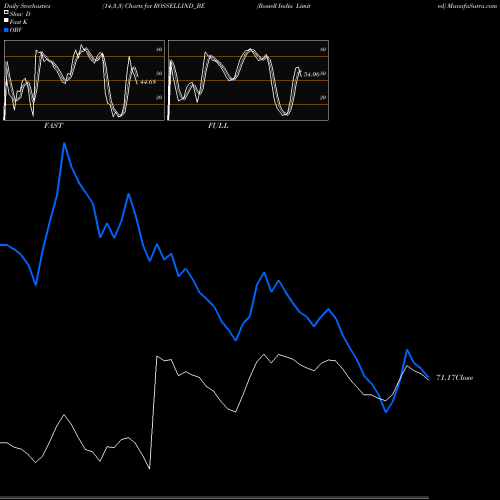Click the 20 level label in FULL chart
The height and width of the screenshot is (500, 500).
pos(323,97)
